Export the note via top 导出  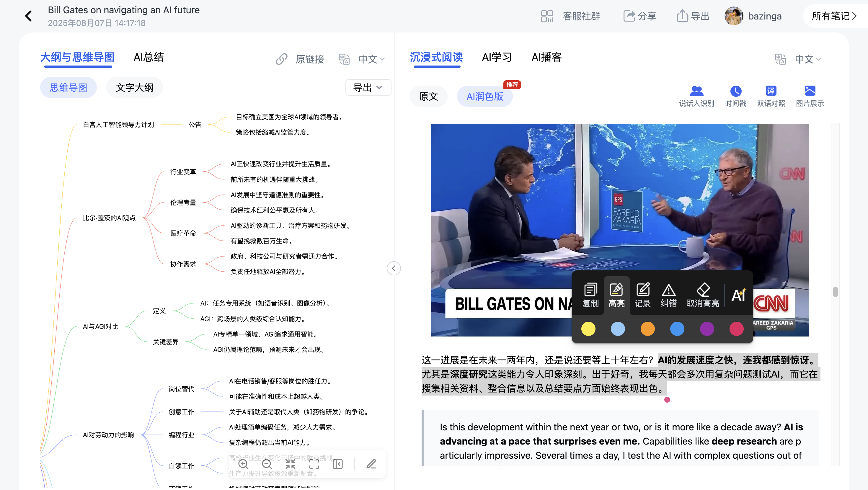click(693, 16)
